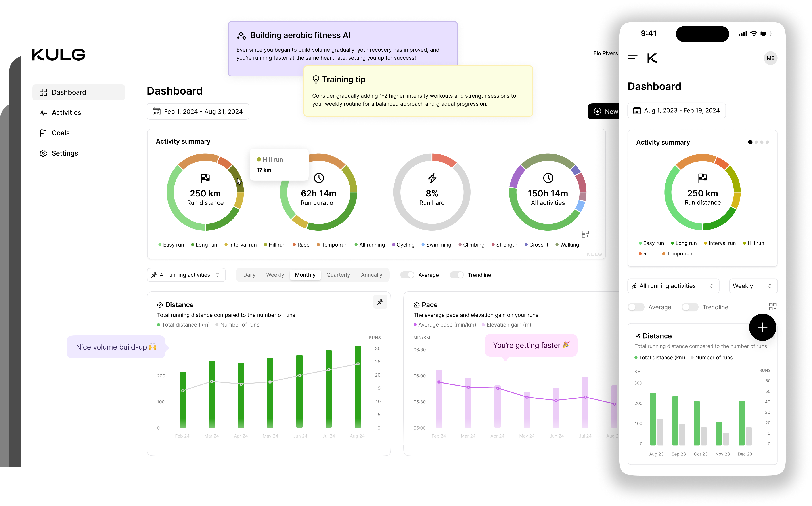Open the Feb 1 - Aug 31, 2024 date range picker
The image size is (812, 506).
tap(197, 111)
